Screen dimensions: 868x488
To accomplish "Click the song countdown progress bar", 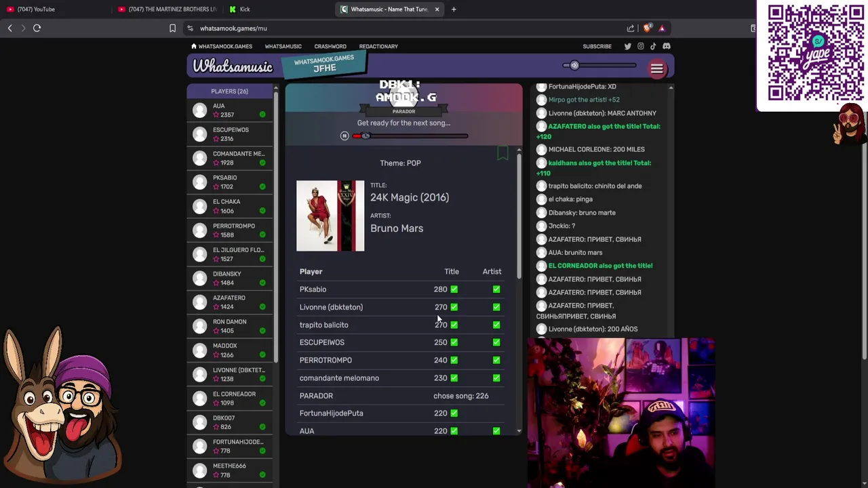I will coord(410,136).
